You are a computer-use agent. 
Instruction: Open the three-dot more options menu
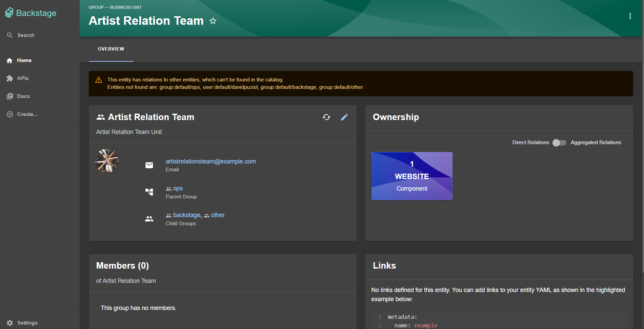point(630,16)
